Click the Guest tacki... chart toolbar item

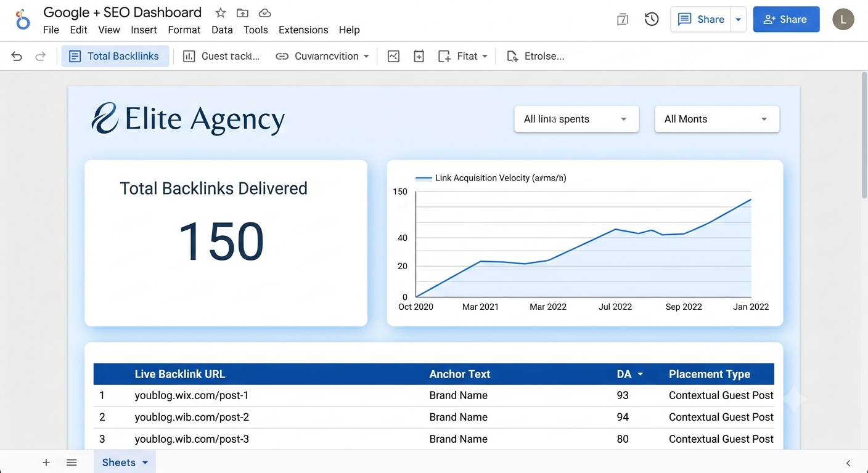(221, 57)
